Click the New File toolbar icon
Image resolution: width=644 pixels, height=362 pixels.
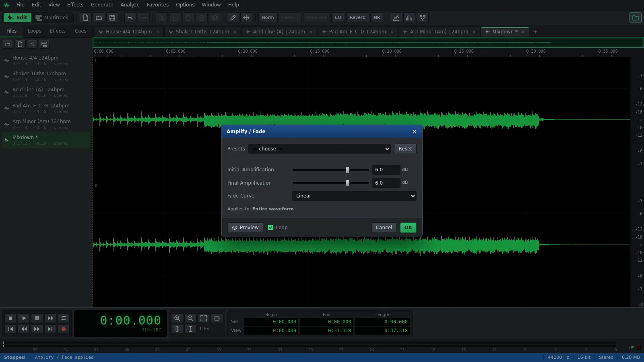(x=85, y=18)
